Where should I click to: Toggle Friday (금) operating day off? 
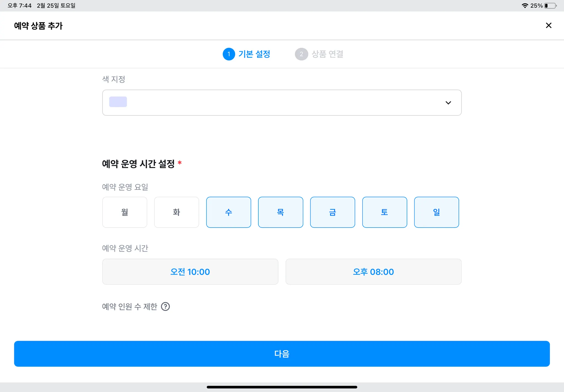point(332,212)
